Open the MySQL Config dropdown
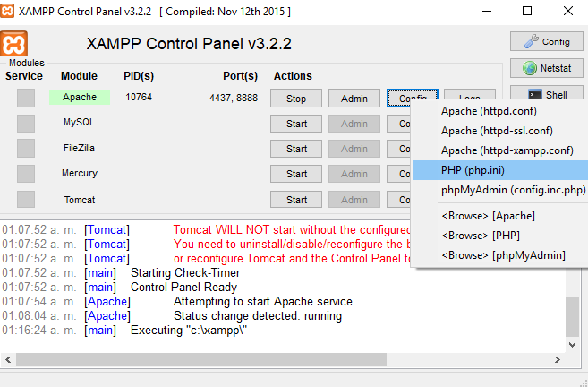 [x=399, y=124]
